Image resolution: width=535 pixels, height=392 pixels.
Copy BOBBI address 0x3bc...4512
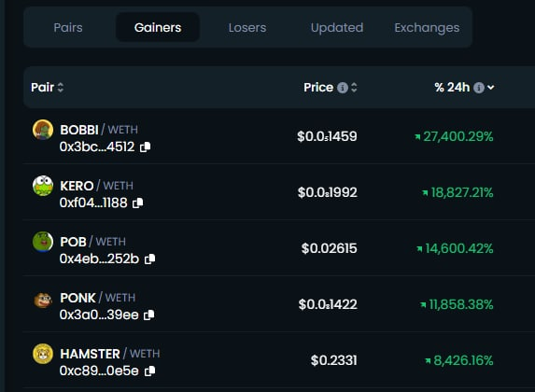pyautogui.click(x=146, y=147)
